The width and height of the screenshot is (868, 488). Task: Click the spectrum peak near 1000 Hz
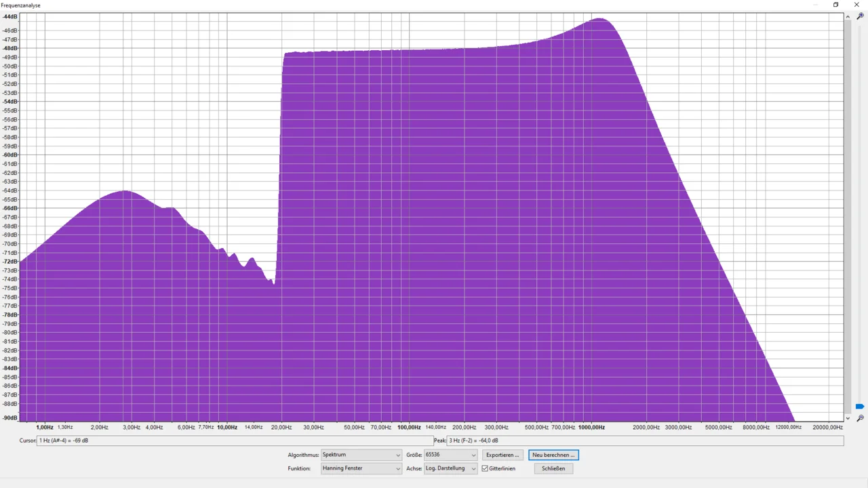[x=599, y=20]
